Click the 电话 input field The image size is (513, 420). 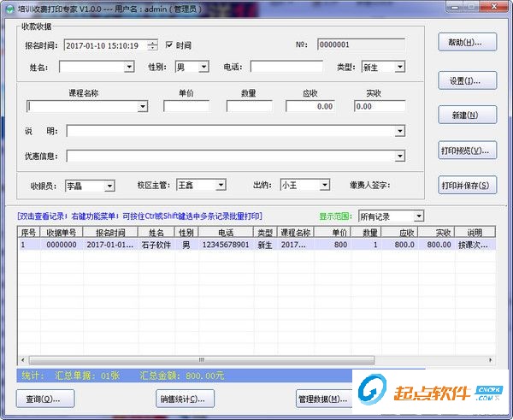pos(286,67)
